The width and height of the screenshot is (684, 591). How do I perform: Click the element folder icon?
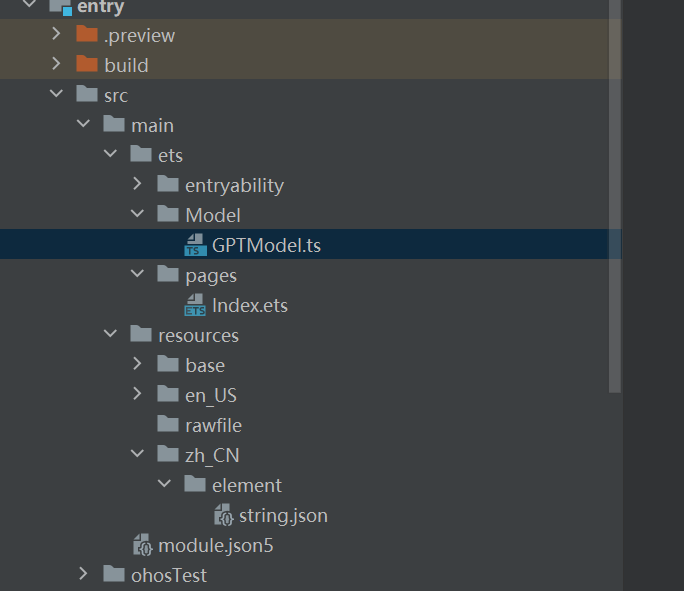click(195, 484)
